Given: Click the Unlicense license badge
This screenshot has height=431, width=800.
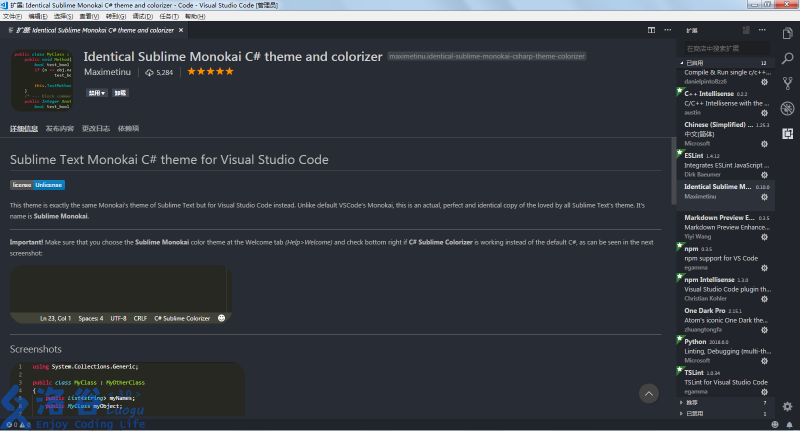Looking at the screenshot, I should pyautogui.click(x=37, y=185).
